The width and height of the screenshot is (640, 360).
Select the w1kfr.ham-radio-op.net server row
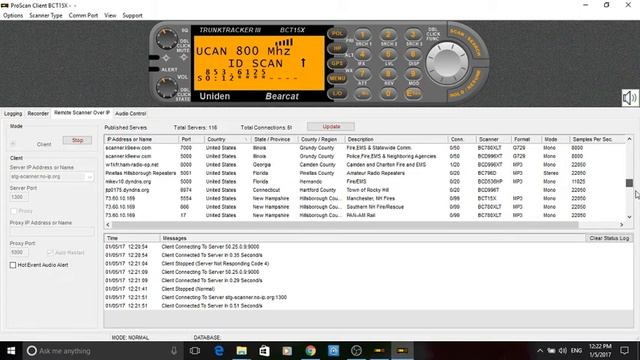click(364, 164)
